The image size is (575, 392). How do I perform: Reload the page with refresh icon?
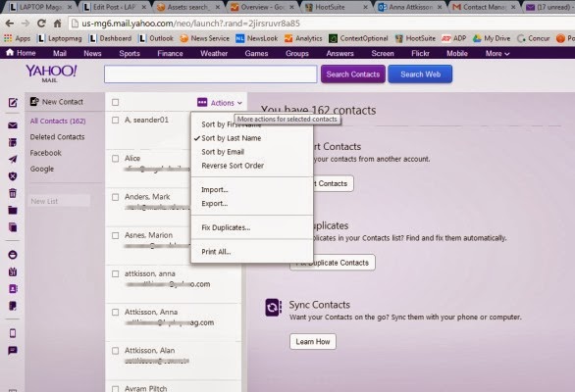pyautogui.click(x=41, y=24)
